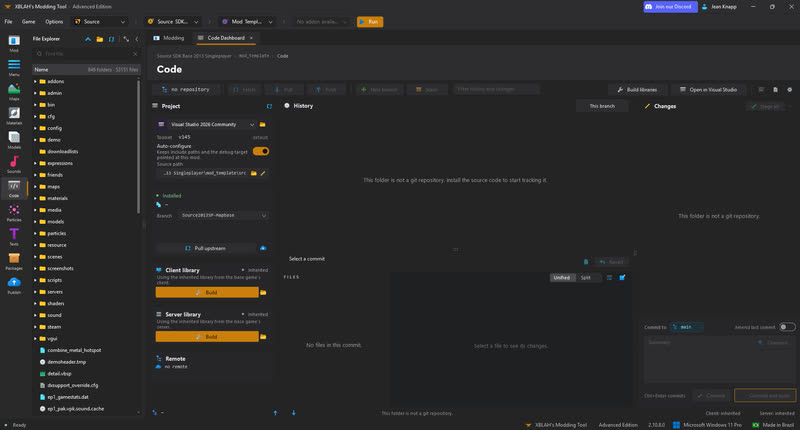Screen dimensions: 800x430
Task: Edit the Source path pencil icon
Action: pyautogui.click(x=263, y=173)
